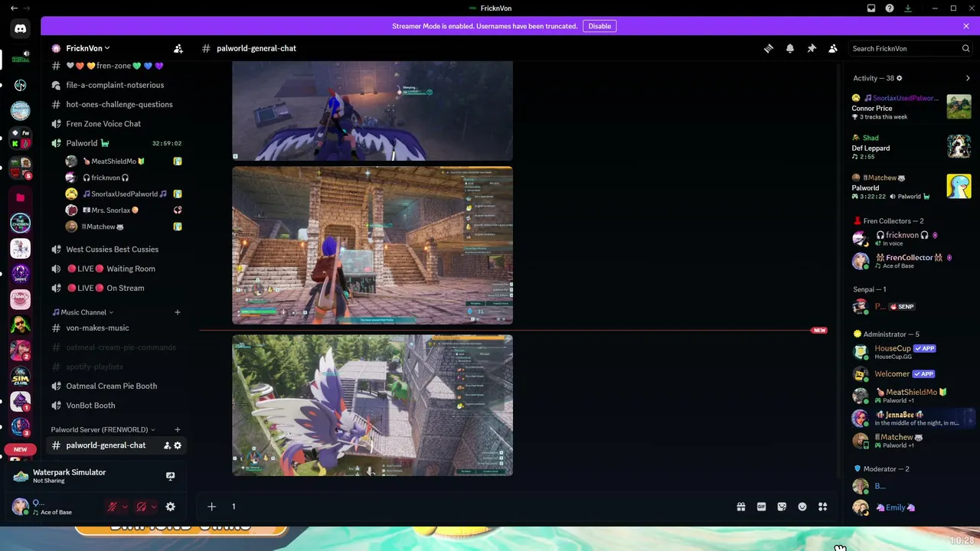Open the gift icon in message bar
This screenshot has width=980, height=551.
(741, 507)
